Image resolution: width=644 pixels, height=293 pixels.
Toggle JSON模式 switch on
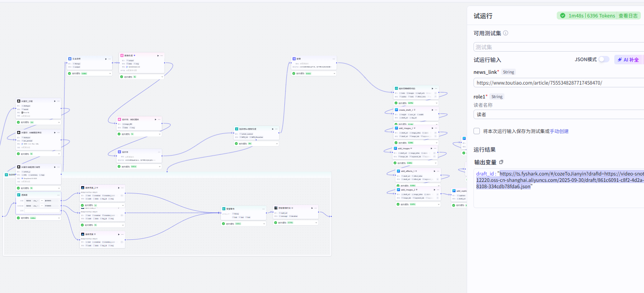[604, 59]
